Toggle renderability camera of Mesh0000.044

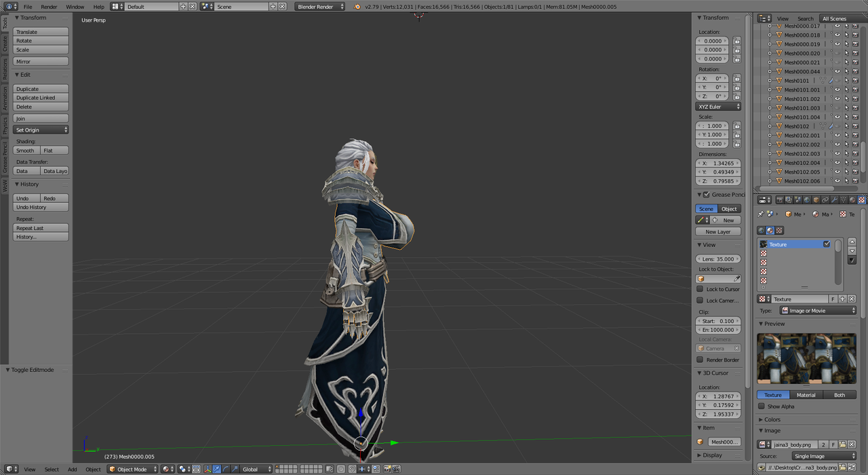[x=855, y=71]
